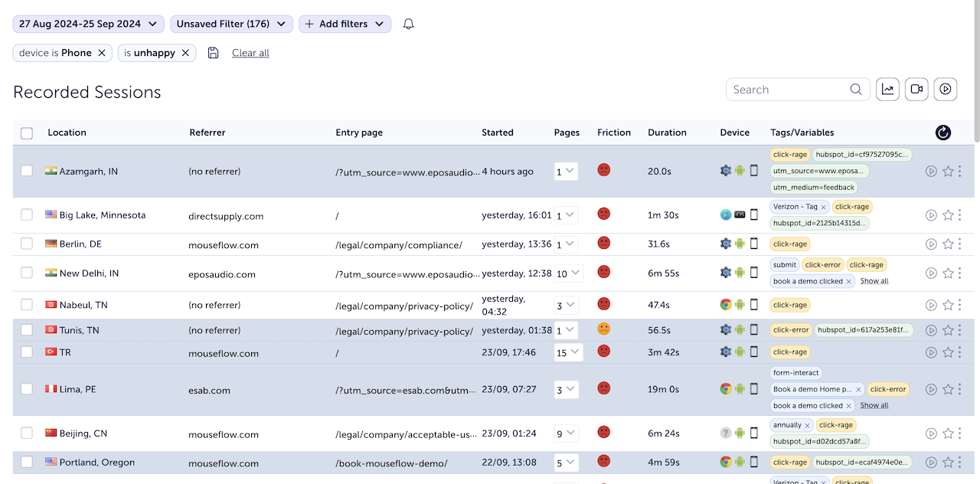Click 'Show all' tags in New Delhi row
980x484 pixels.
[874, 281]
